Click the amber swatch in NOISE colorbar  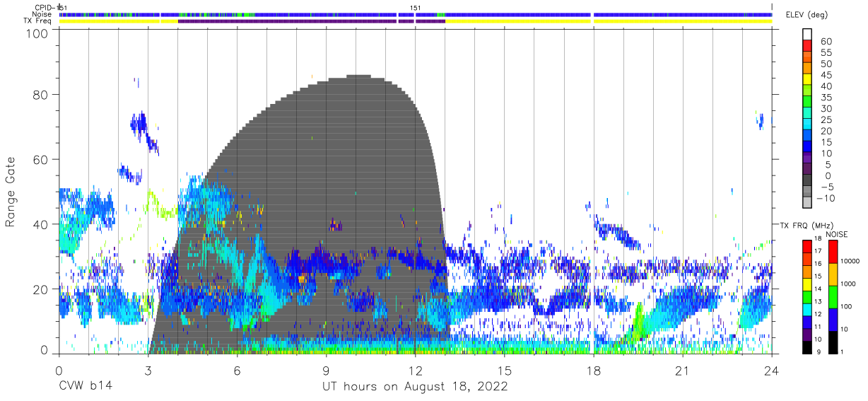(x=833, y=274)
